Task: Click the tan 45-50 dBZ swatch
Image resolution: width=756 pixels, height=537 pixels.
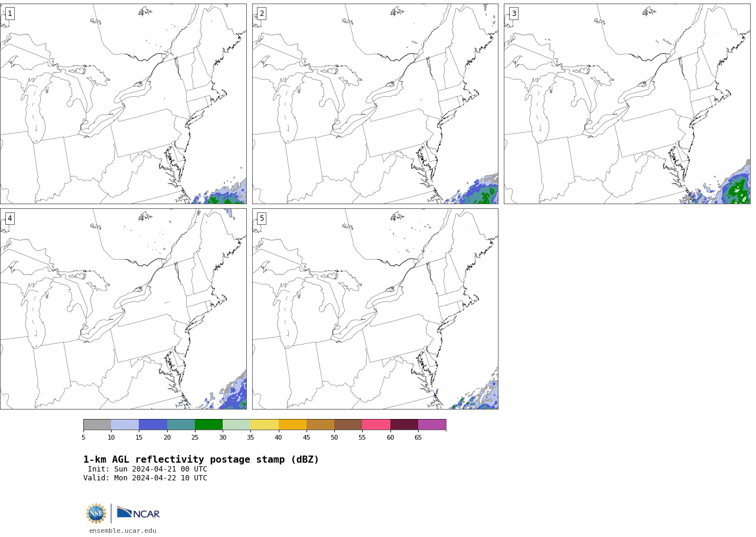Action: tap(320, 425)
